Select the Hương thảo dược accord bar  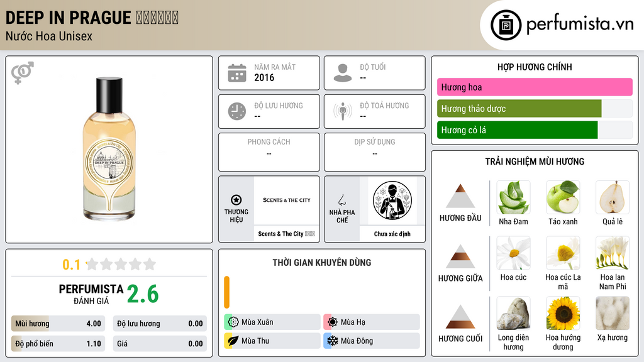[x=535, y=109]
